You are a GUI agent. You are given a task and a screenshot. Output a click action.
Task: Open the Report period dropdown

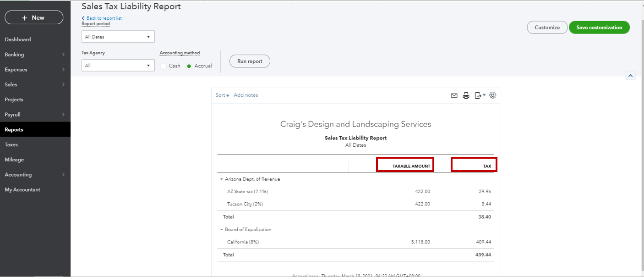click(x=118, y=37)
